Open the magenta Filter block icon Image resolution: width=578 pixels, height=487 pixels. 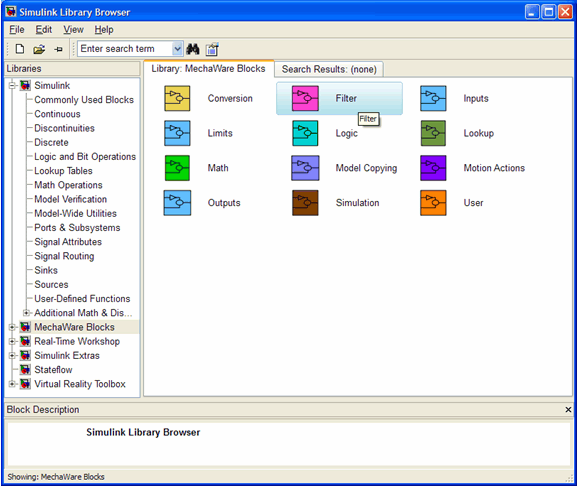point(305,98)
